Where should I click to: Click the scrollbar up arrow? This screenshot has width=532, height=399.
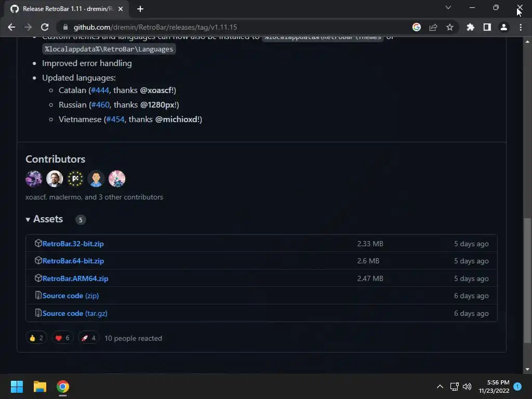pyautogui.click(x=527, y=42)
